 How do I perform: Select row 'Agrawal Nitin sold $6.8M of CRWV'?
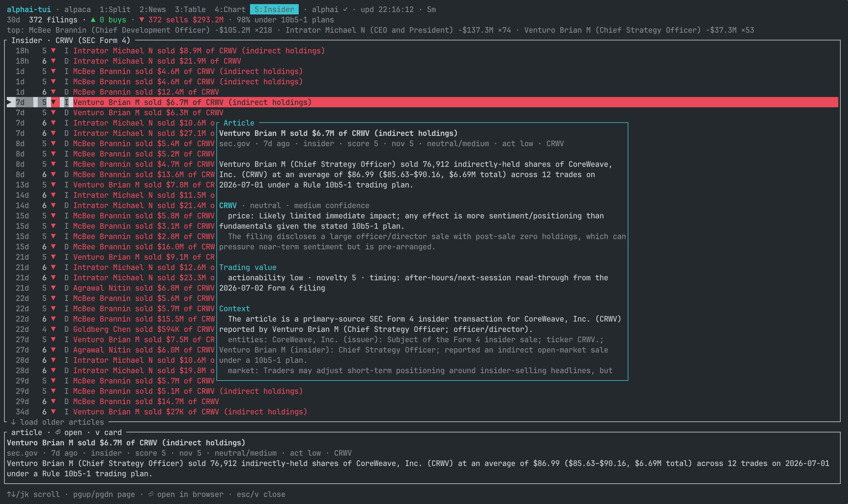click(x=111, y=288)
